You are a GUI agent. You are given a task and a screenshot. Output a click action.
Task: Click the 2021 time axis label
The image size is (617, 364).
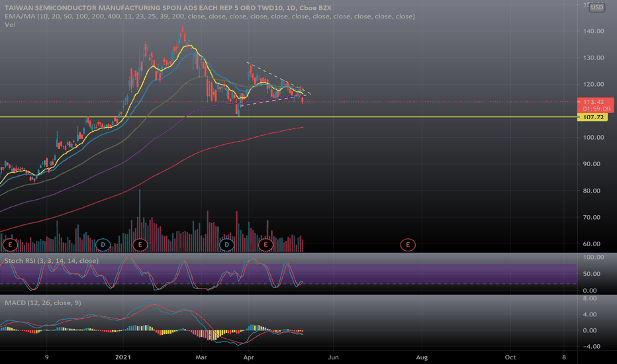point(122,357)
